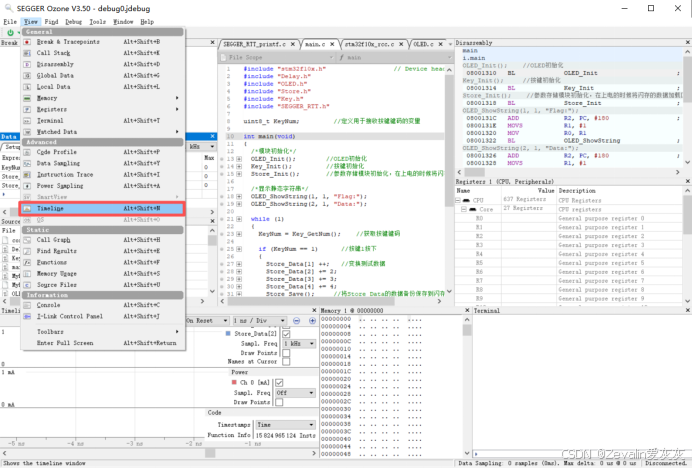Toggle the Store_Data[2] visibility checkbox
The image size is (692, 468).
coord(286,334)
